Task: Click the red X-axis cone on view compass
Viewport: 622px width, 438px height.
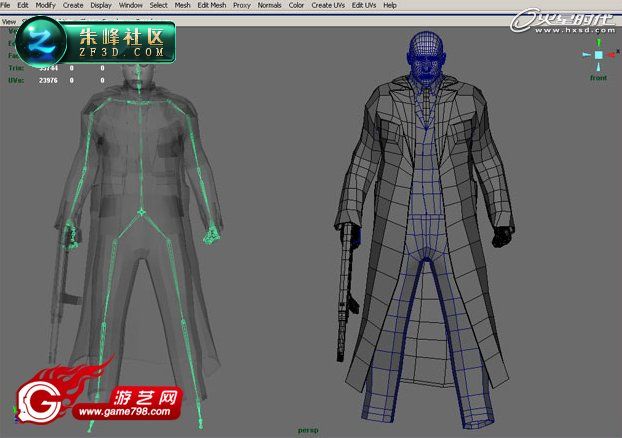Action: [613, 54]
